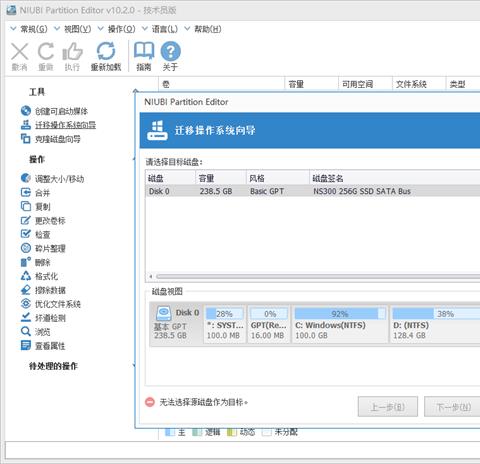Click the 容量 column header in wizard

coord(221,178)
